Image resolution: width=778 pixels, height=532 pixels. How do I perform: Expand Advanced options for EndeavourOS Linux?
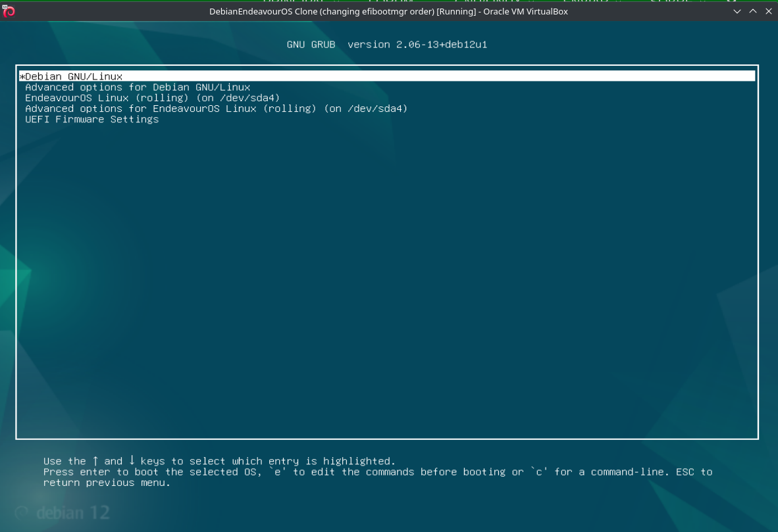[x=216, y=109]
